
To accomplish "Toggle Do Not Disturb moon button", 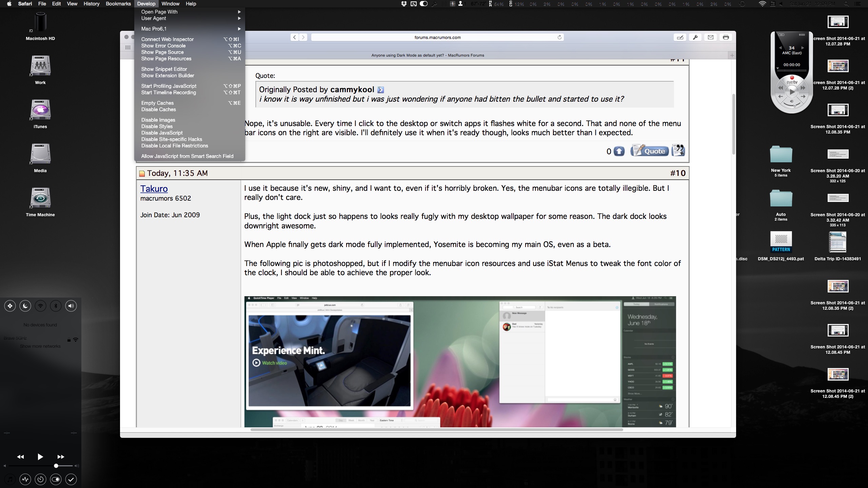I will click(25, 306).
